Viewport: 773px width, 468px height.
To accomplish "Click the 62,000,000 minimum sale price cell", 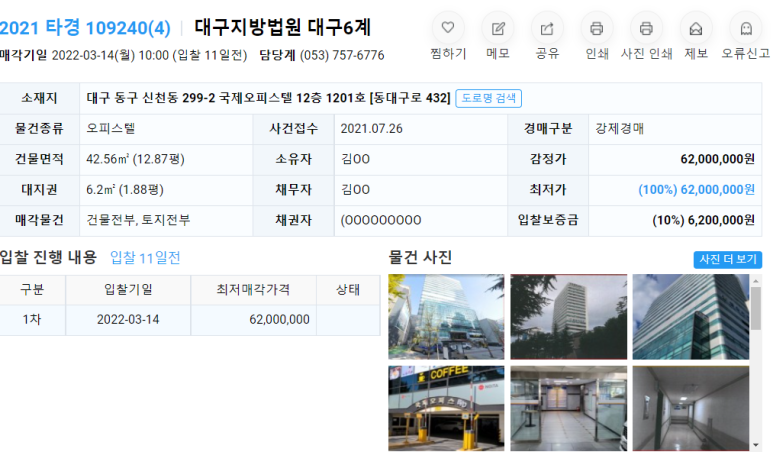I will [x=253, y=320].
